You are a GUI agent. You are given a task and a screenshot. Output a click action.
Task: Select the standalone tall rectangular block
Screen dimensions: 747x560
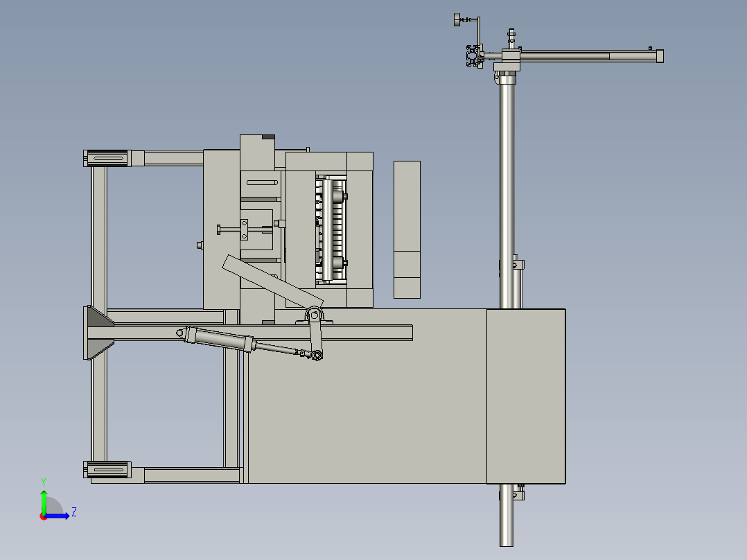point(407,229)
